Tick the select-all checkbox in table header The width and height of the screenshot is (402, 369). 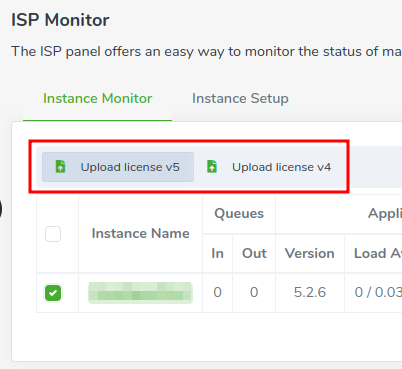(53, 234)
